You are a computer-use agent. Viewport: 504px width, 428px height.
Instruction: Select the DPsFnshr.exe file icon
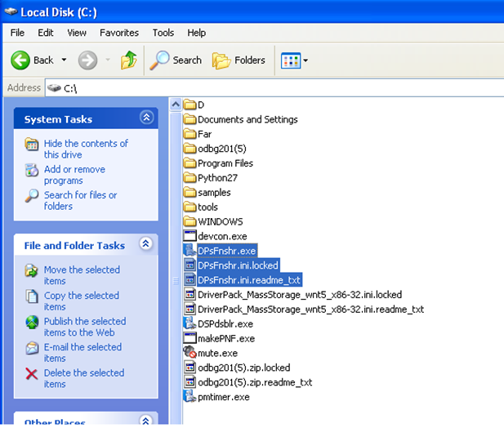[190, 250]
